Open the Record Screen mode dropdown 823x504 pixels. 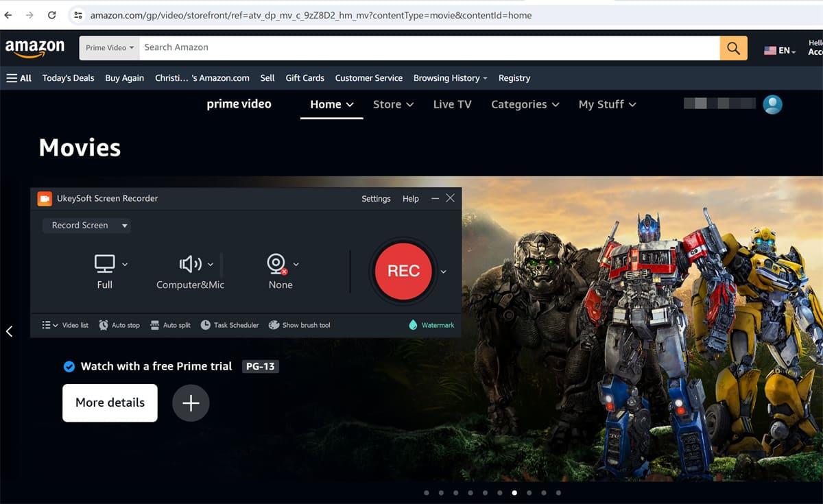[86, 226]
